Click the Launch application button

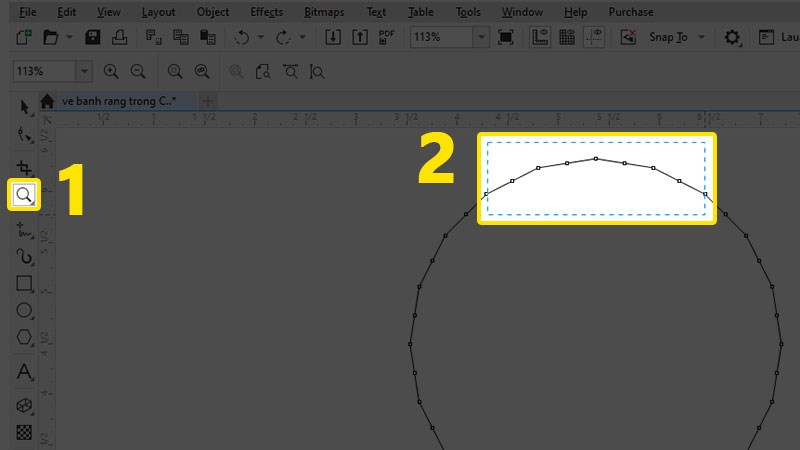click(x=778, y=37)
